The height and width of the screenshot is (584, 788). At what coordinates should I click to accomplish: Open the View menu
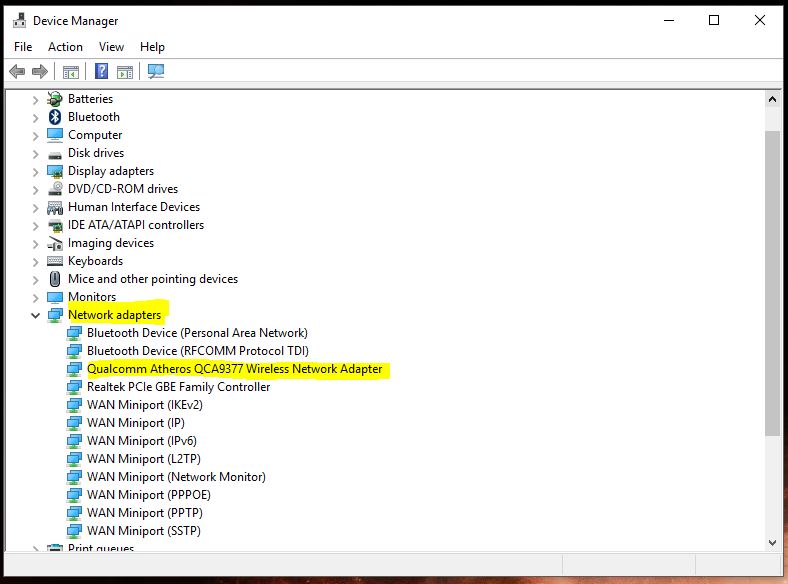point(111,47)
